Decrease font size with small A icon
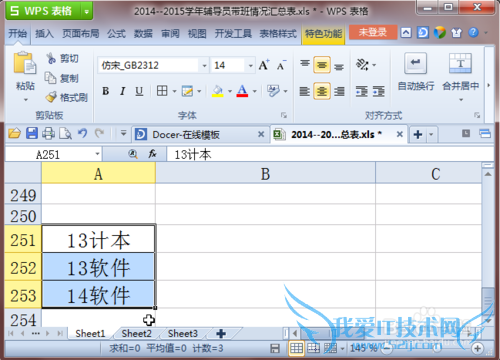500x360 pixels. [281, 65]
